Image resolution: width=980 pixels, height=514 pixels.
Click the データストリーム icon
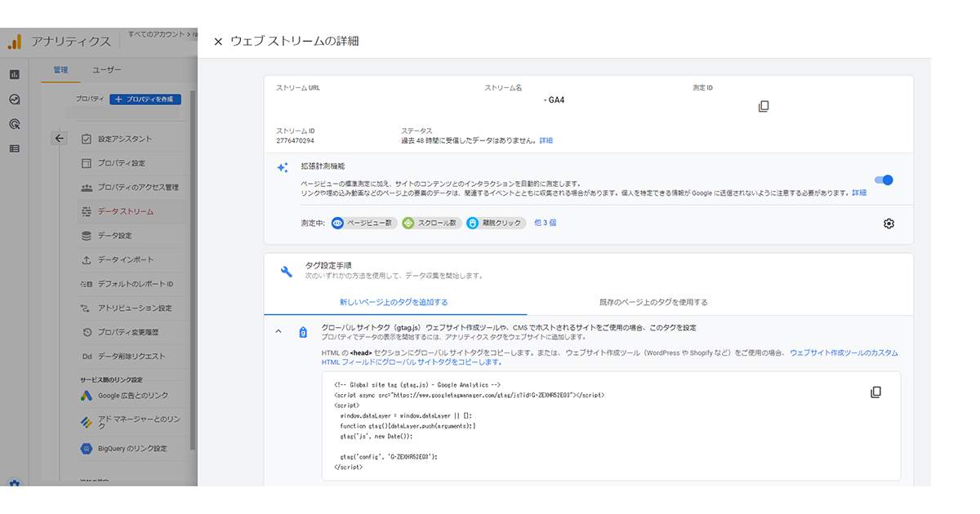click(x=87, y=211)
